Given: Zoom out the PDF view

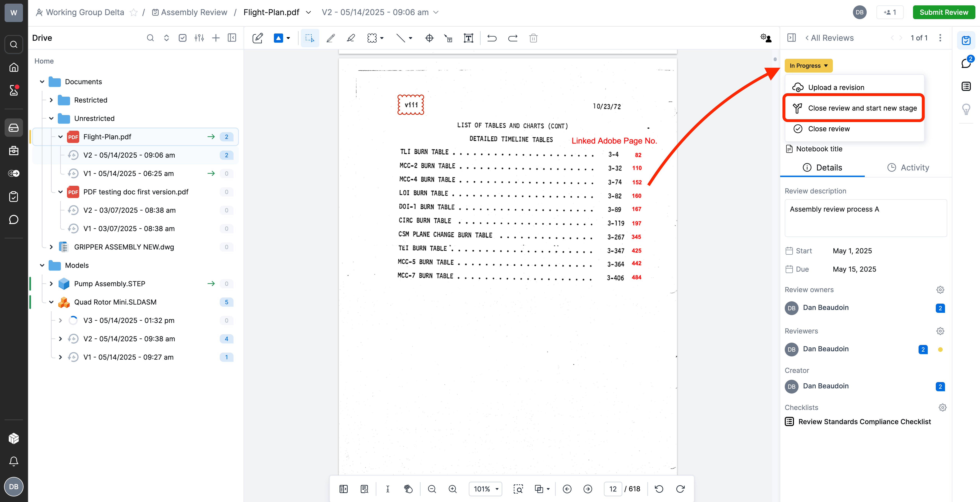Looking at the screenshot, I should coord(432,489).
